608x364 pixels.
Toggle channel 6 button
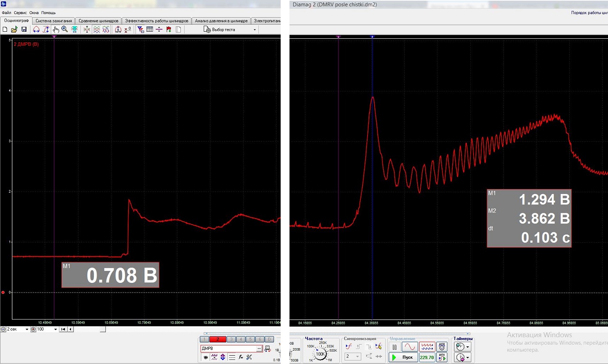[260, 339]
